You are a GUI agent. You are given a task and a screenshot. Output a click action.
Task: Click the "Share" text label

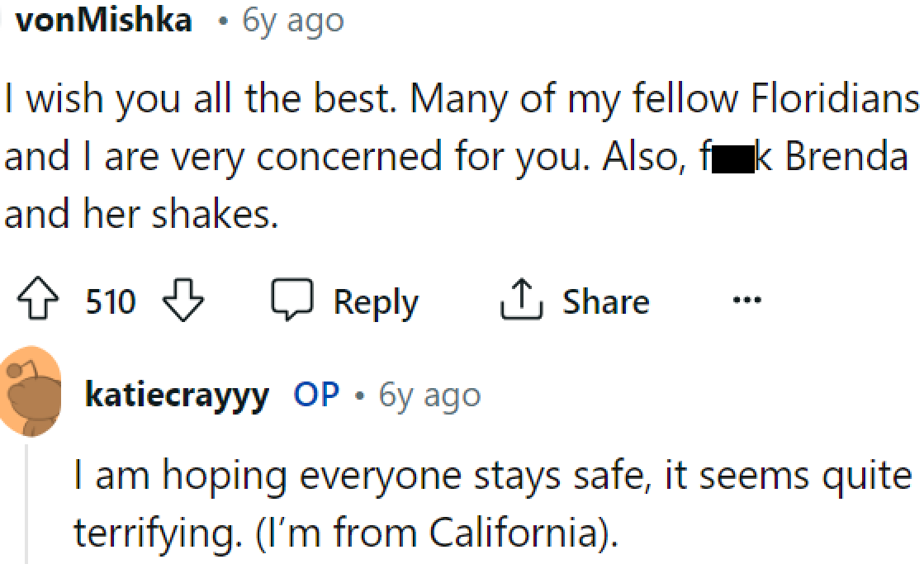[x=606, y=300]
